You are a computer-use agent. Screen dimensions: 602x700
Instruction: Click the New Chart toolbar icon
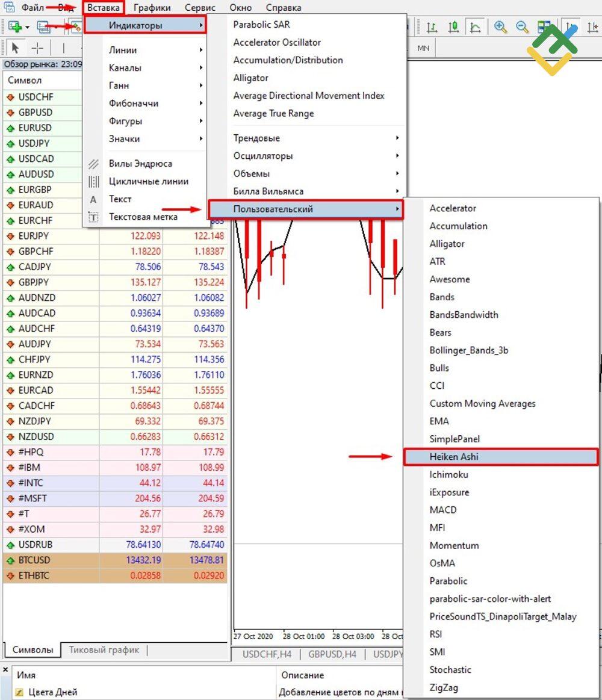(15, 27)
